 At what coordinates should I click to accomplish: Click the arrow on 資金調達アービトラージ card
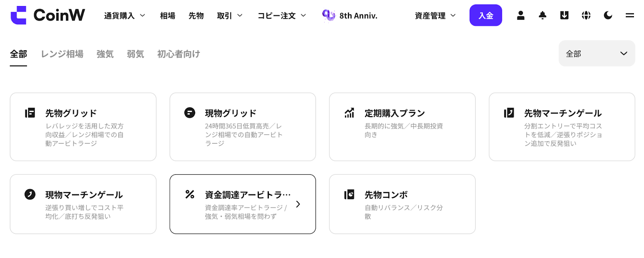298,204
